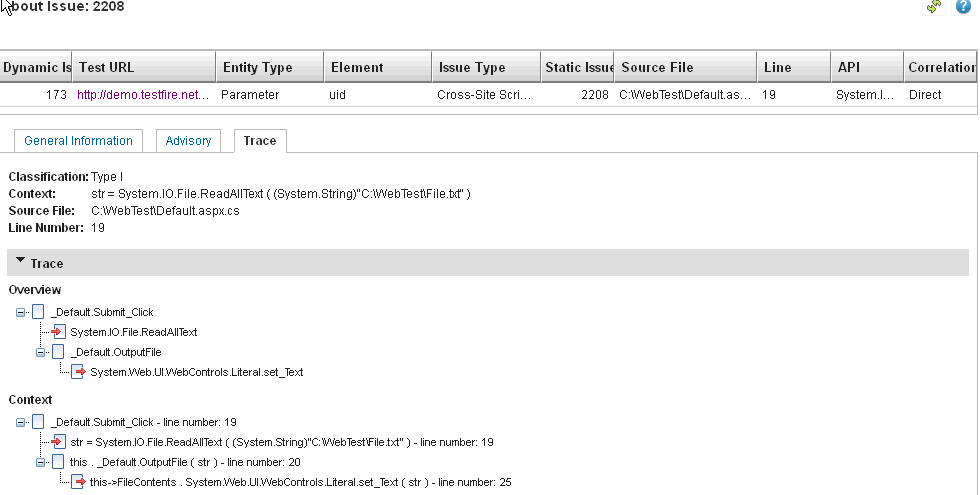Collapse the _Default.OutputFile node in Overview
The width and height of the screenshot is (980, 495).
click(41, 352)
